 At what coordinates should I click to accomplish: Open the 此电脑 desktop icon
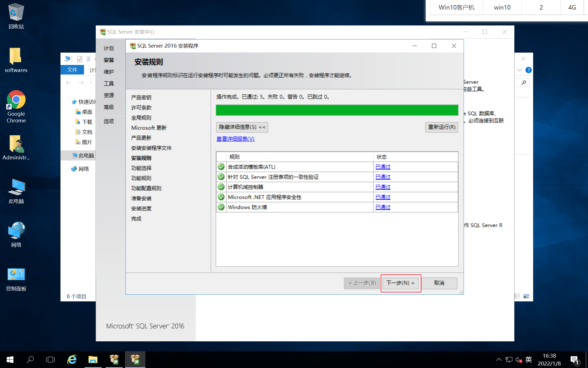[x=16, y=191]
